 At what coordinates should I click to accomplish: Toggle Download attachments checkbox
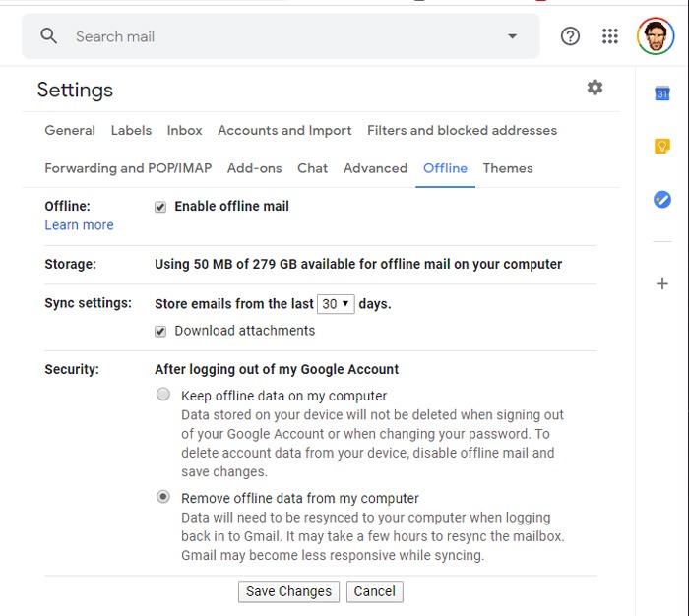point(160,331)
